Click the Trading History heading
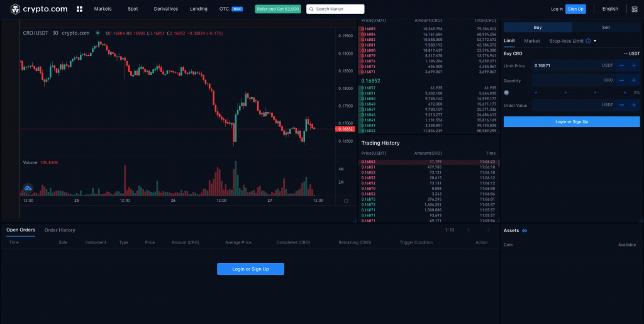Image resolution: width=644 pixels, height=324 pixels. pos(380,143)
